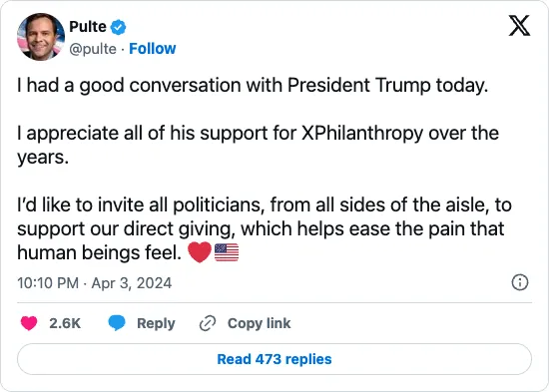Click the red heart emoji in tweet
The width and height of the screenshot is (549, 392).
(x=200, y=252)
